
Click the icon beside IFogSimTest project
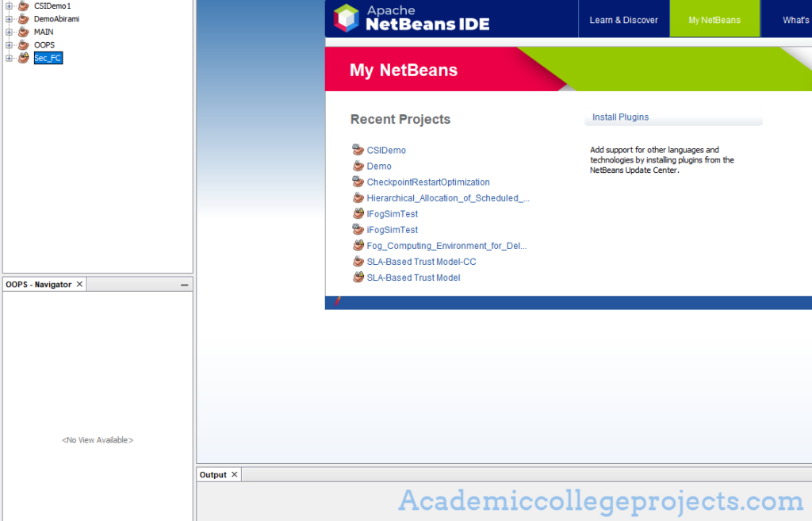358,213
